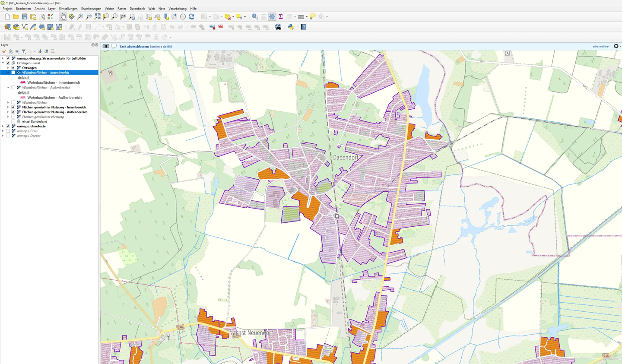Expand the onmaps, ohneTexte layer
Screen dimensions: 622x364
[3, 126]
